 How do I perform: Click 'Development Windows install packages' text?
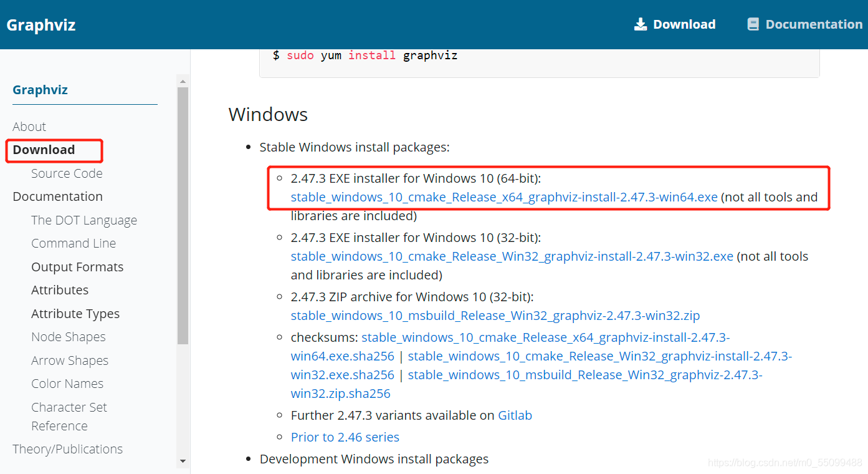374,459
